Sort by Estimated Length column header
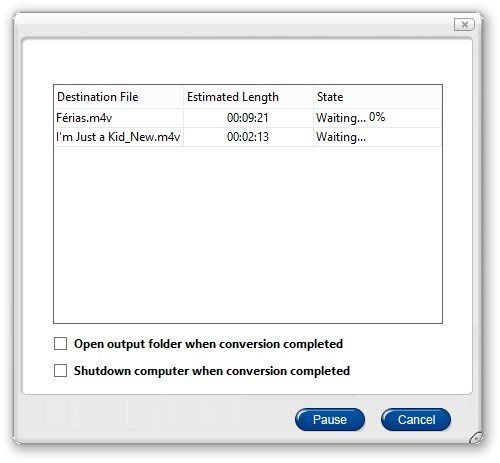The height and width of the screenshot is (463, 500). [x=248, y=97]
